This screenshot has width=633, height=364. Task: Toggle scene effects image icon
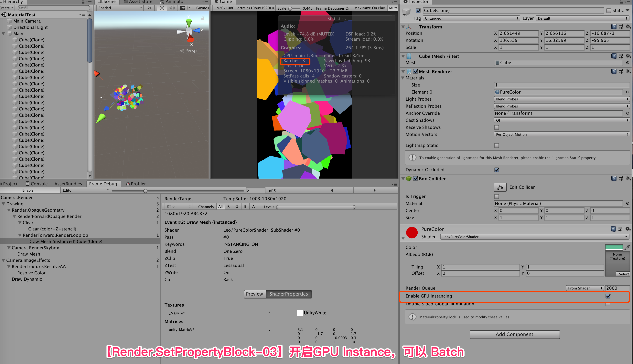click(x=183, y=8)
